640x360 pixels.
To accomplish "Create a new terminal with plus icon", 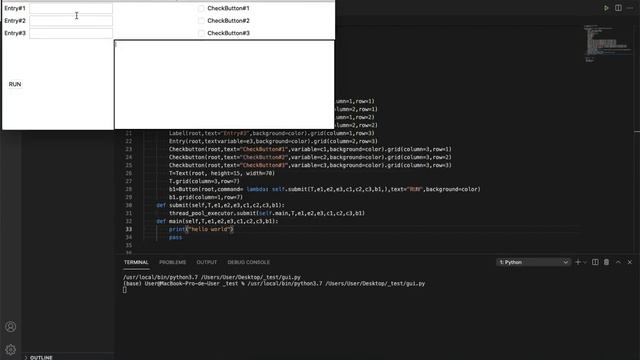I will pos(578,262).
